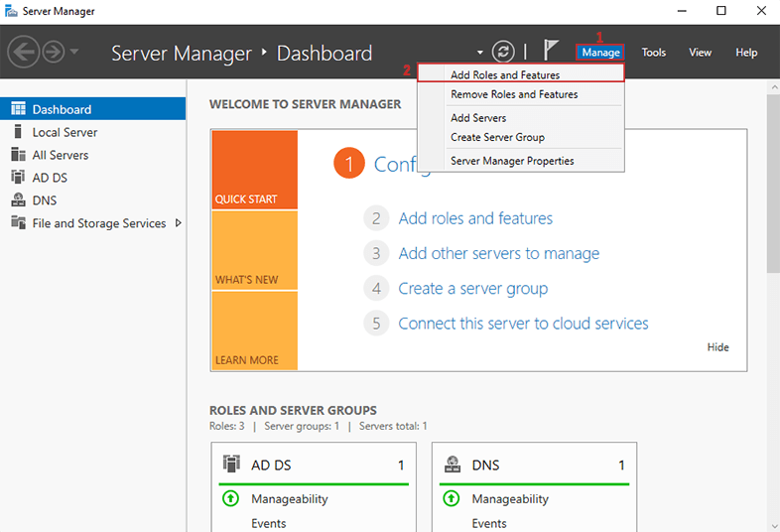Screen dimensions: 780x532
Task: Click the AD DS icon in sidebar
Action: click(19, 177)
